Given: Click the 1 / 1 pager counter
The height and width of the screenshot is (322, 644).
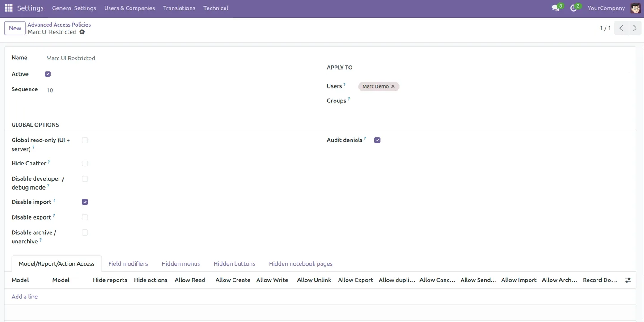Looking at the screenshot, I should [605, 28].
